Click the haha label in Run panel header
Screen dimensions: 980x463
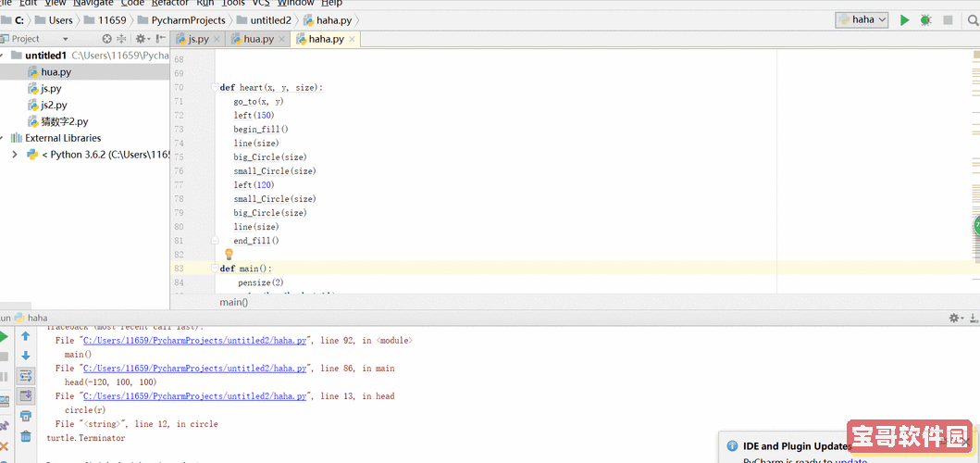point(38,318)
